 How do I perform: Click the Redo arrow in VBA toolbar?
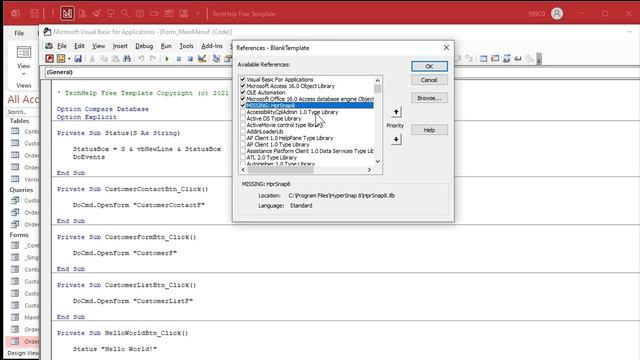[153, 59]
